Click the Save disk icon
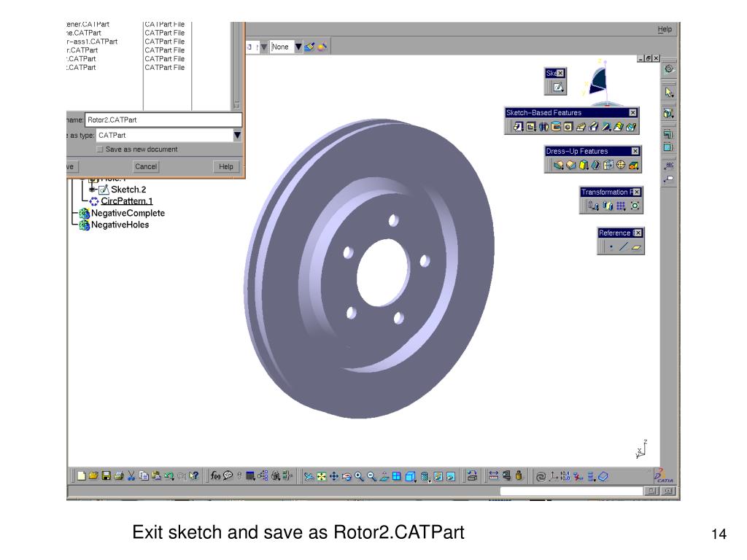This screenshot has height=560, width=747. tap(107, 475)
